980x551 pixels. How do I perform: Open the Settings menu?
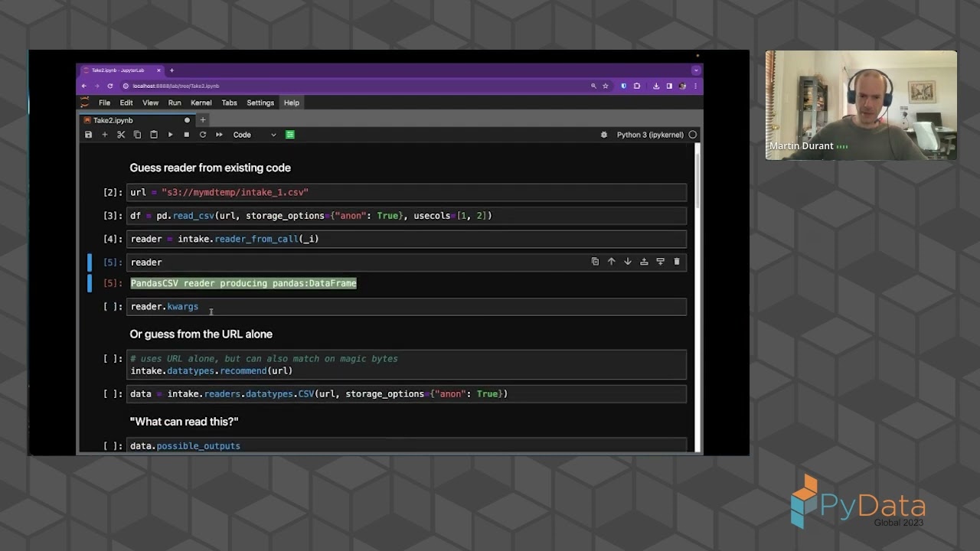point(260,103)
